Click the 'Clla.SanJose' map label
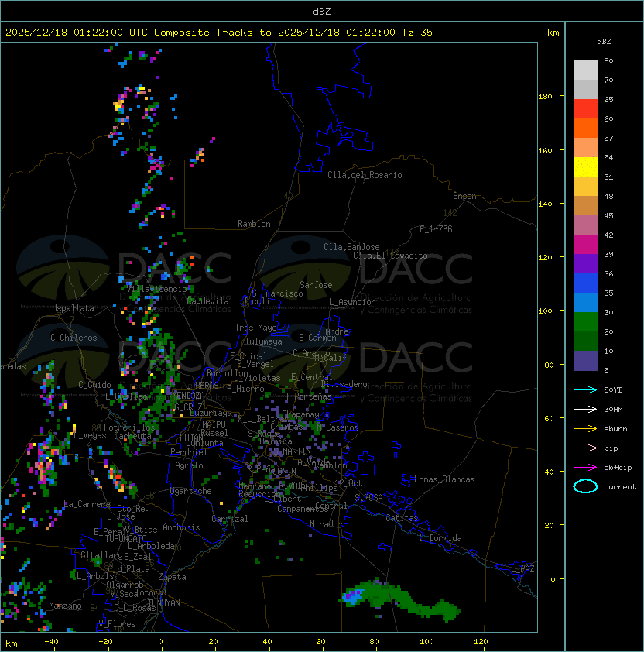The height and width of the screenshot is (652, 644). point(351,247)
